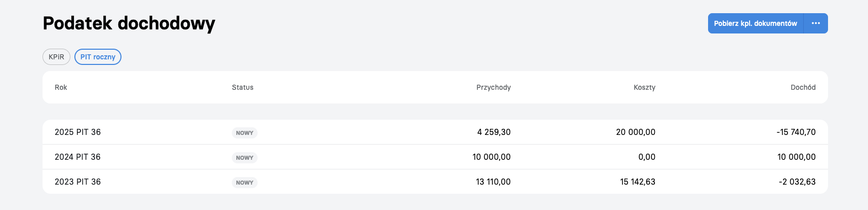Switch to the KPiR tab
This screenshot has width=868, height=210.
tap(56, 57)
